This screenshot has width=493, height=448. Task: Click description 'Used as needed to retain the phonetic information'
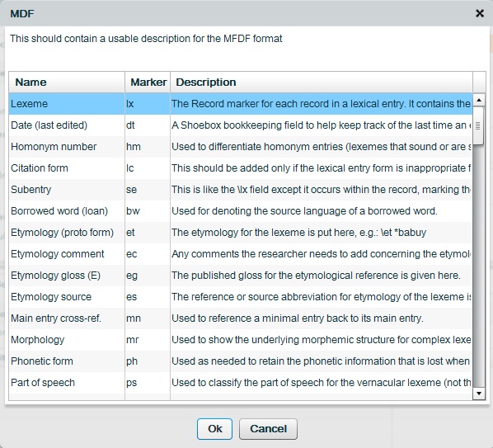pos(322,361)
